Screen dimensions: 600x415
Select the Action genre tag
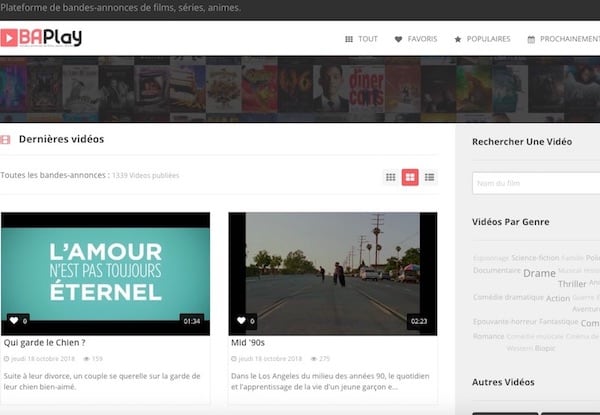pos(558,298)
